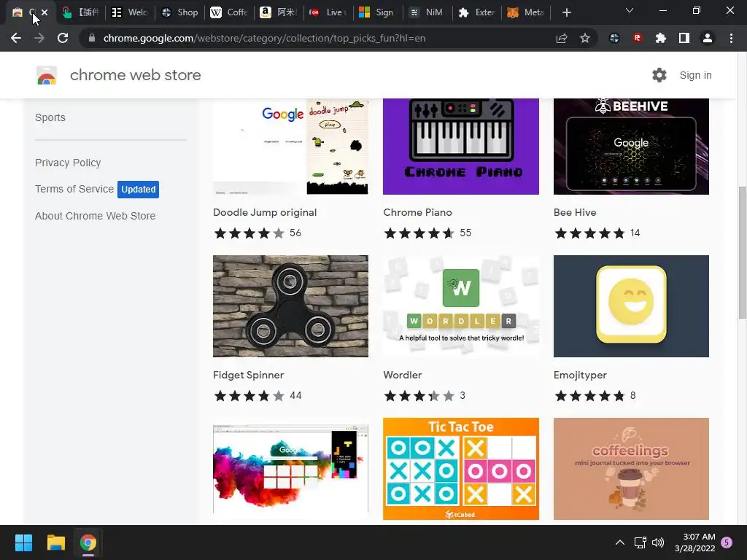Click the Bee Hive title text

pyautogui.click(x=575, y=212)
